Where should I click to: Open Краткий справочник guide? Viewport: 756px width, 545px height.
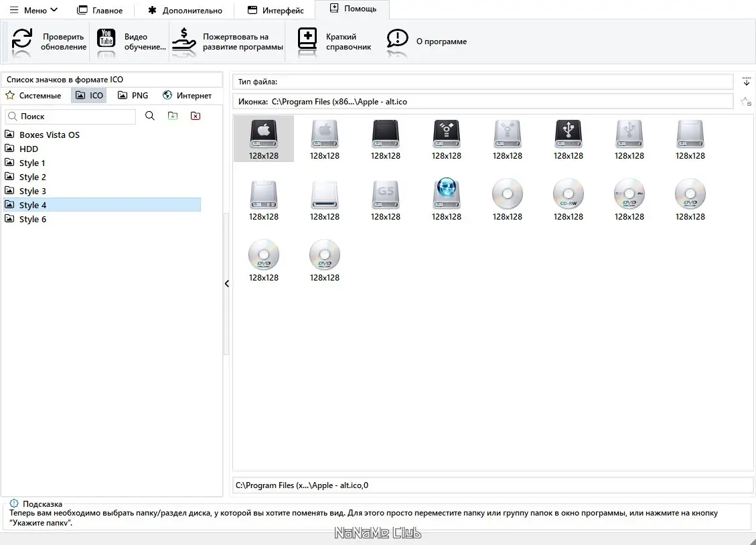click(334, 42)
